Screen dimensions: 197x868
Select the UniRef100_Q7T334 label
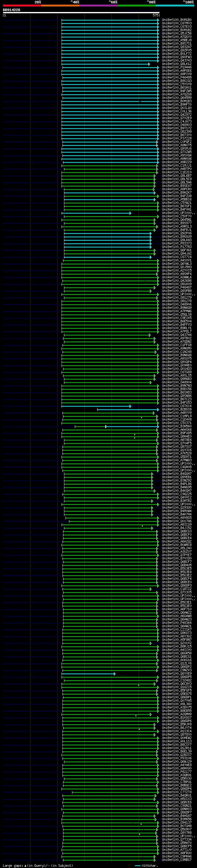177,840
